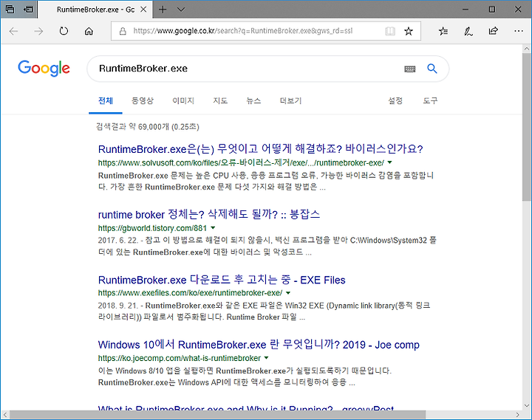Click the lock icon in address bar
The image size is (532, 420).
click(x=123, y=31)
